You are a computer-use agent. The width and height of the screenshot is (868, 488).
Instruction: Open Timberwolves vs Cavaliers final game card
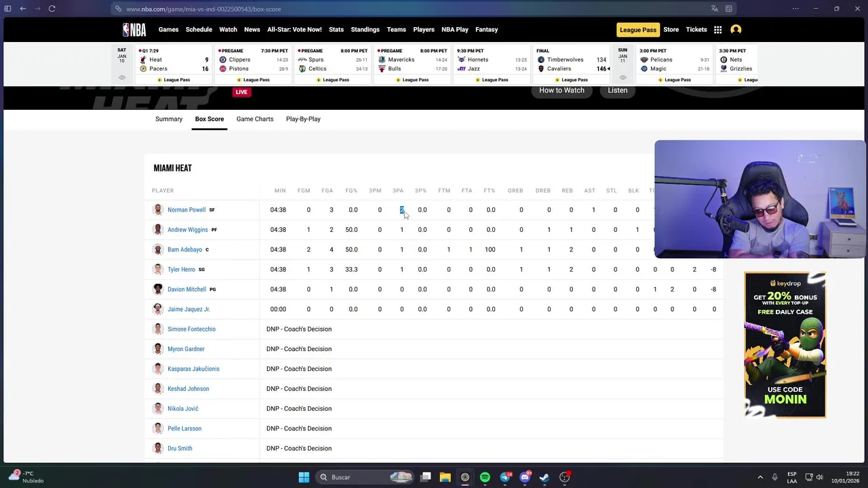tap(572, 65)
